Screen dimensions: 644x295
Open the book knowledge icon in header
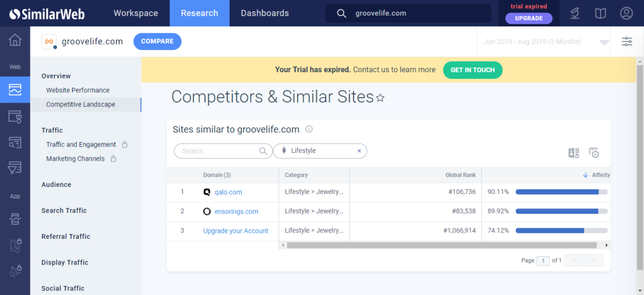[600, 14]
